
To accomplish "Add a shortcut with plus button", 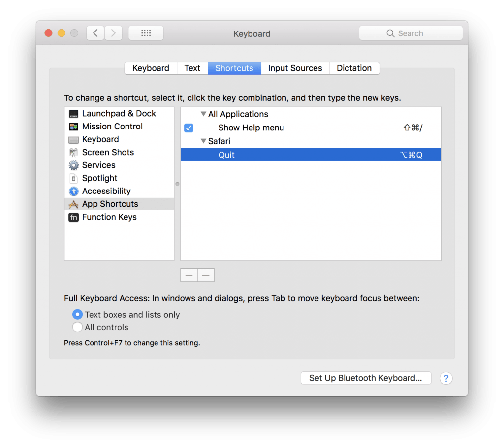I will (x=189, y=275).
